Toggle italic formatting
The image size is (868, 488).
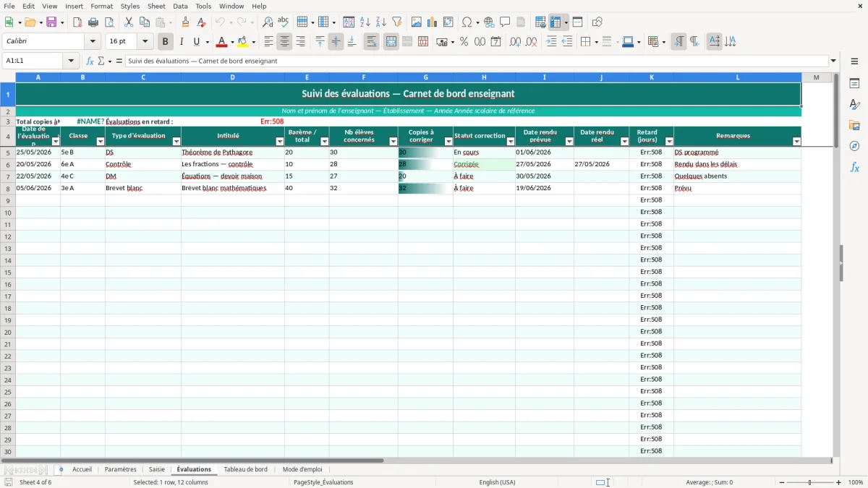(181, 42)
